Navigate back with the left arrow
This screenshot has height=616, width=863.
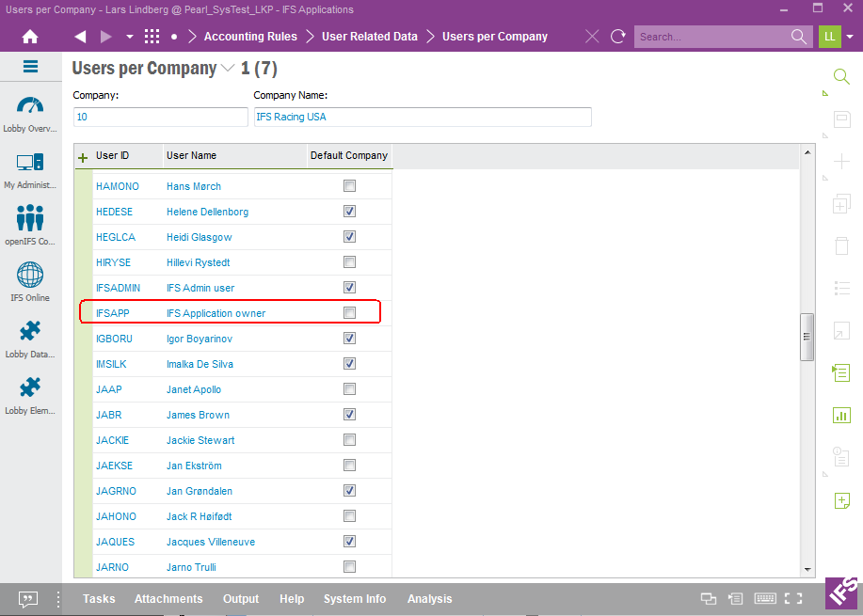pos(80,37)
